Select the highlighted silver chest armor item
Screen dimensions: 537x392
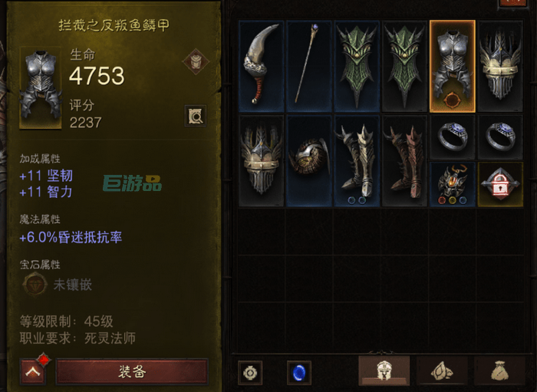[x=453, y=66]
